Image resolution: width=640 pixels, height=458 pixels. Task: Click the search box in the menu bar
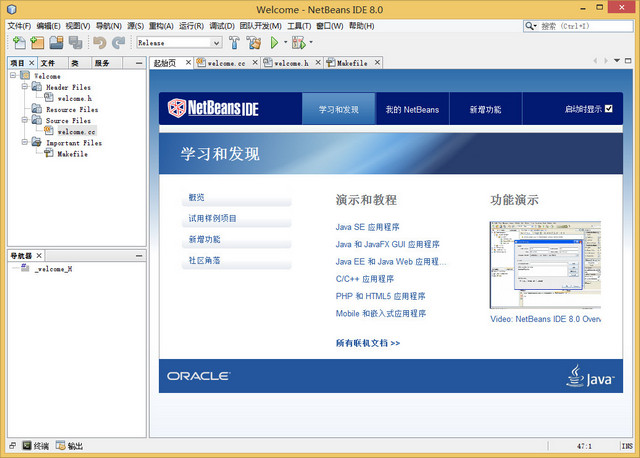click(578, 26)
